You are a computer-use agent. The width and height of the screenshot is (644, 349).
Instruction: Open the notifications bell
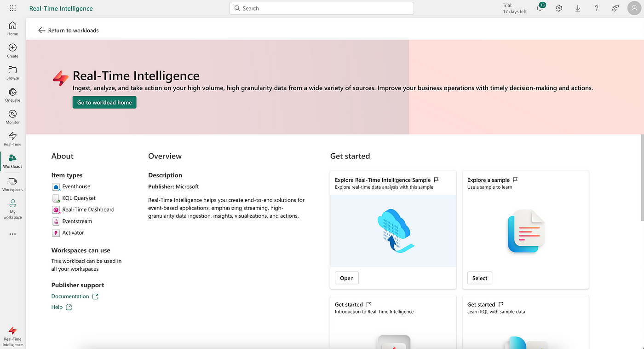(540, 8)
